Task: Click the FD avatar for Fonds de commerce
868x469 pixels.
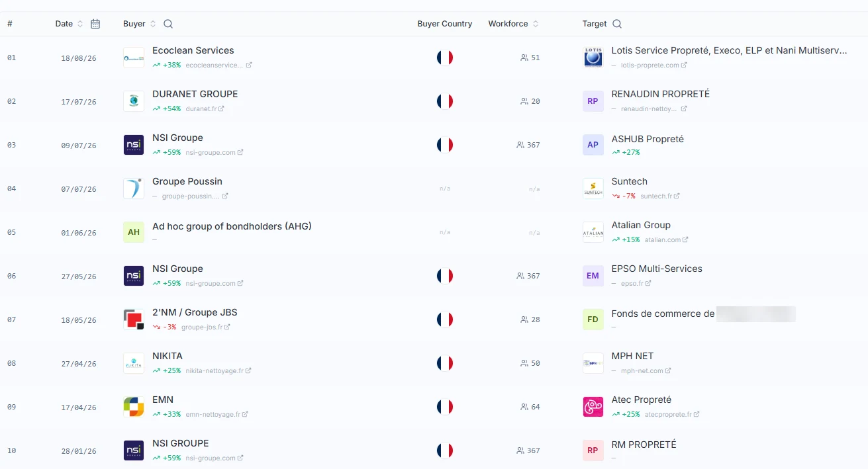Action: point(593,320)
